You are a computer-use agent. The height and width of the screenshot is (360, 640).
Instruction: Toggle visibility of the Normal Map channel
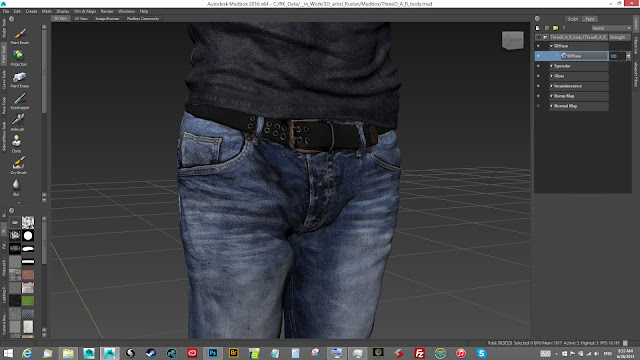(x=538, y=106)
